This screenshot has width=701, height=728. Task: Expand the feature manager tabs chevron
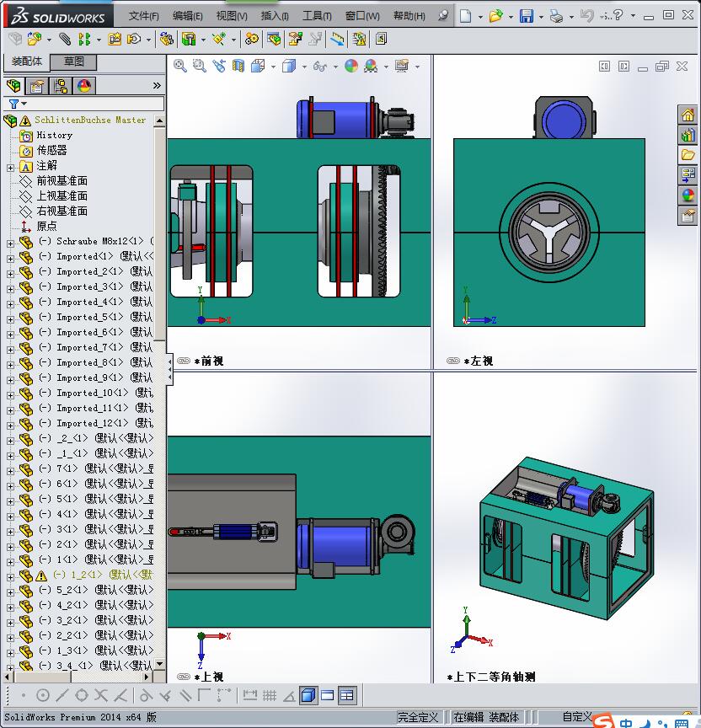[x=157, y=85]
